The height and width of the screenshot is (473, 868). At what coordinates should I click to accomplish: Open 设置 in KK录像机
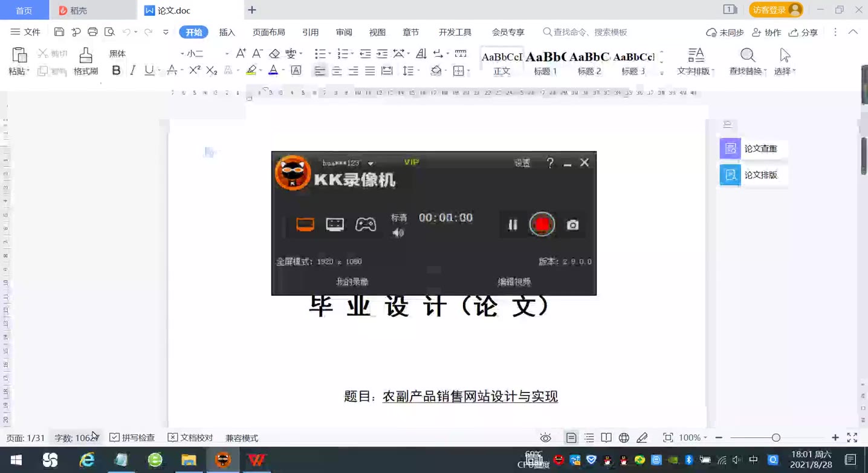pyautogui.click(x=522, y=163)
